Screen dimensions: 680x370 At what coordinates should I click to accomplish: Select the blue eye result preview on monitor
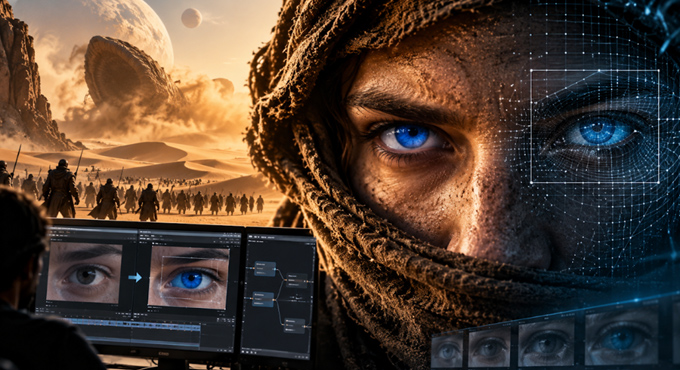(x=188, y=278)
